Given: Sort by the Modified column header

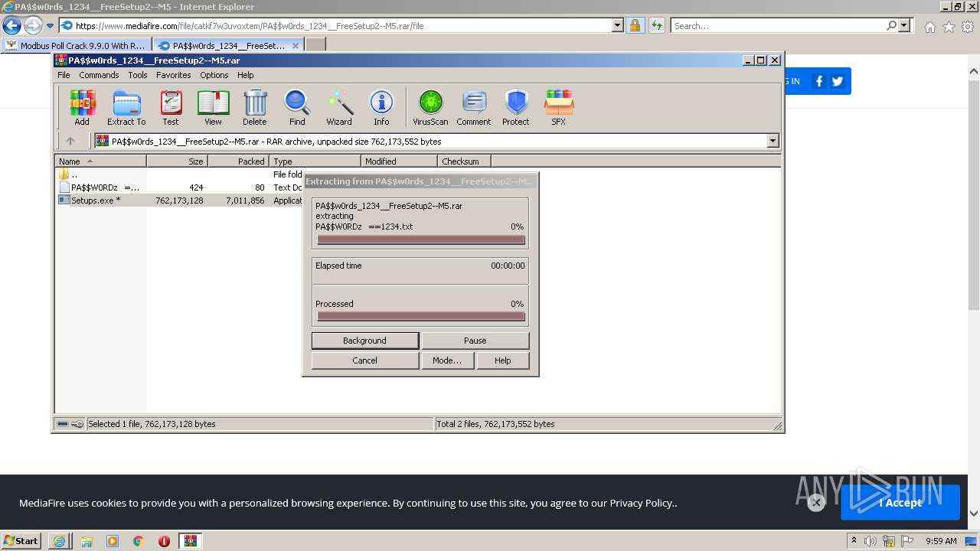Looking at the screenshot, I should (x=399, y=161).
